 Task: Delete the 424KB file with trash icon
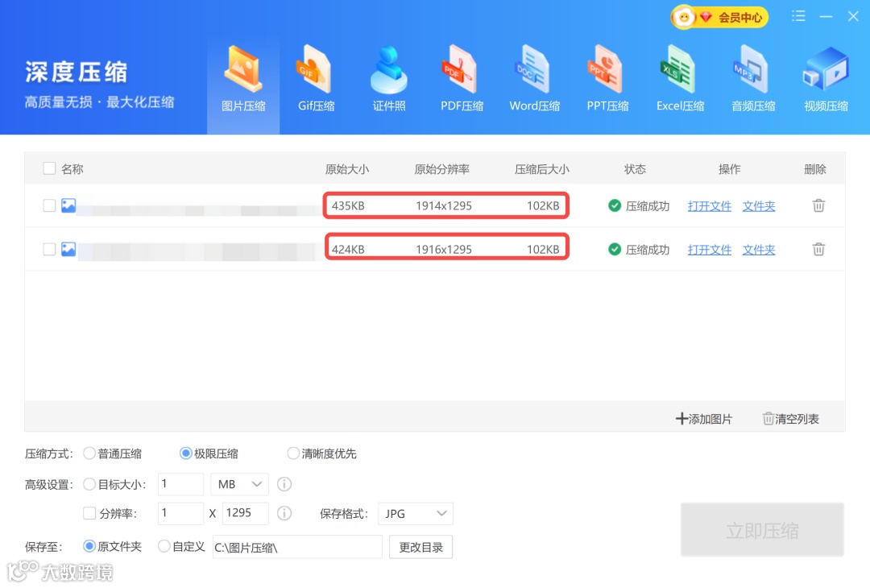coord(818,249)
